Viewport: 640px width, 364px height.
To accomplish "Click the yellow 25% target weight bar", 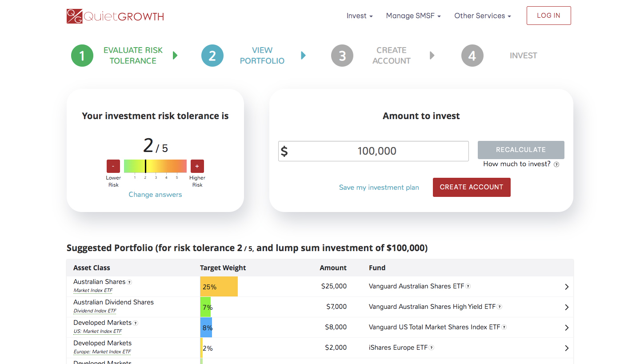I will tap(219, 287).
